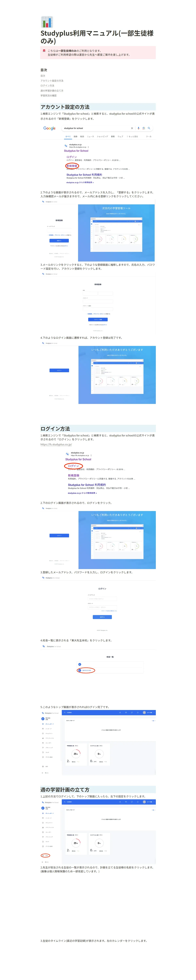Click the circled ログイン result in login section
The image size is (196, 980).
73,466
